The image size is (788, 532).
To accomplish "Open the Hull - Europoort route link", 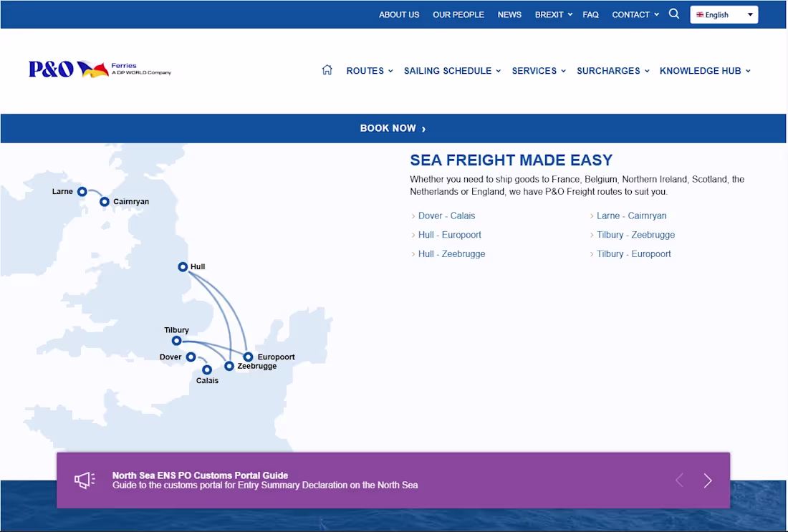I will (x=449, y=235).
